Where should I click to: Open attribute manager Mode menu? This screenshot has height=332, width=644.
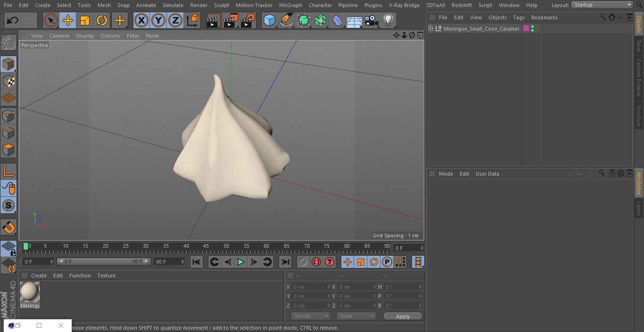pos(446,174)
